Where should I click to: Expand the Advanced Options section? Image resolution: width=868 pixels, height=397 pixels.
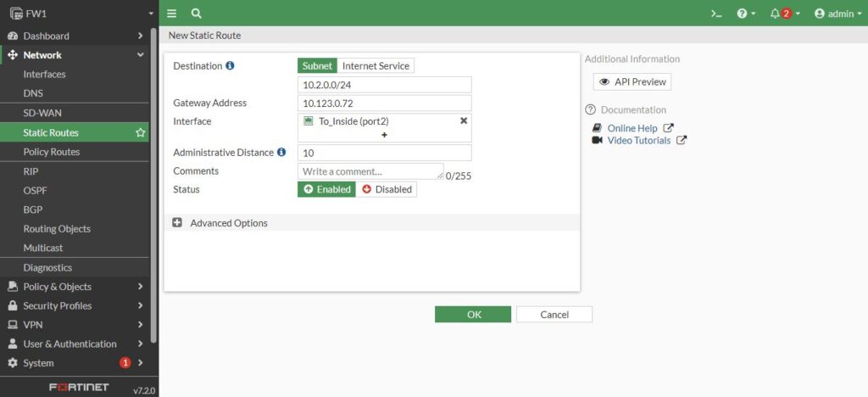(x=177, y=223)
